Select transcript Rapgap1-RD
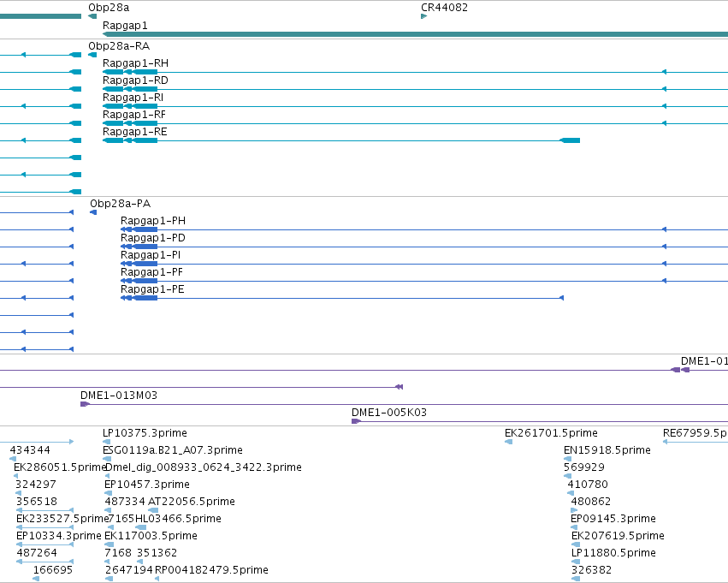Screen dimensions: 728x583 click(x=135, y=80)
